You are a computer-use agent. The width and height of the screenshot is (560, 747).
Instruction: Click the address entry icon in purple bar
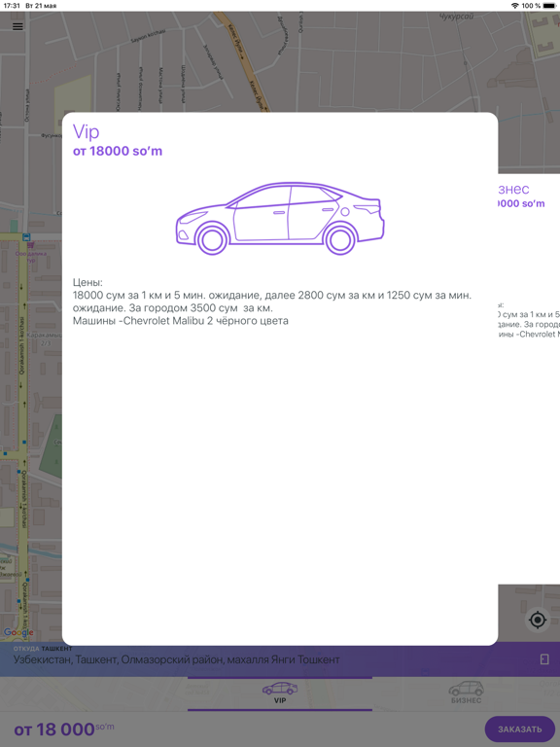[544, 658]
